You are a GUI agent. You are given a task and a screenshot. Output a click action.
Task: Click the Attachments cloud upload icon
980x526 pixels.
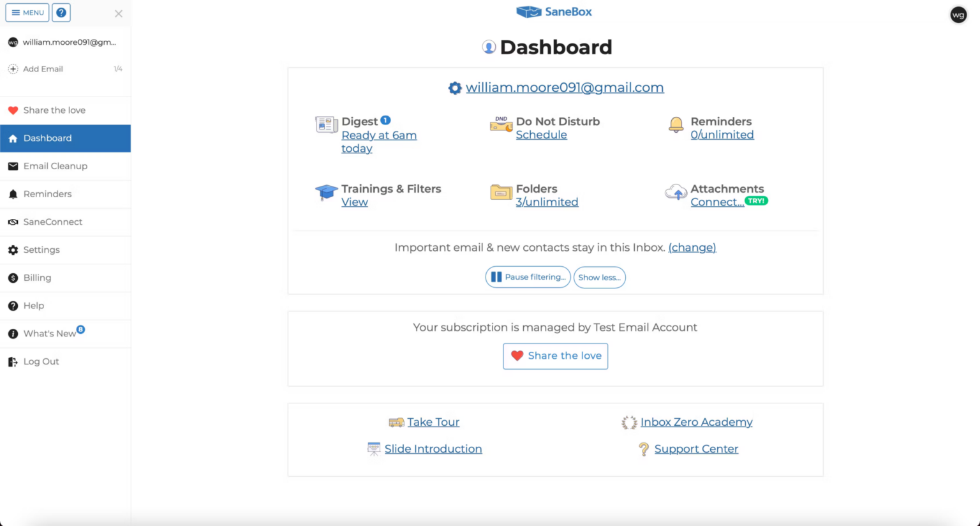click(676, 192)
